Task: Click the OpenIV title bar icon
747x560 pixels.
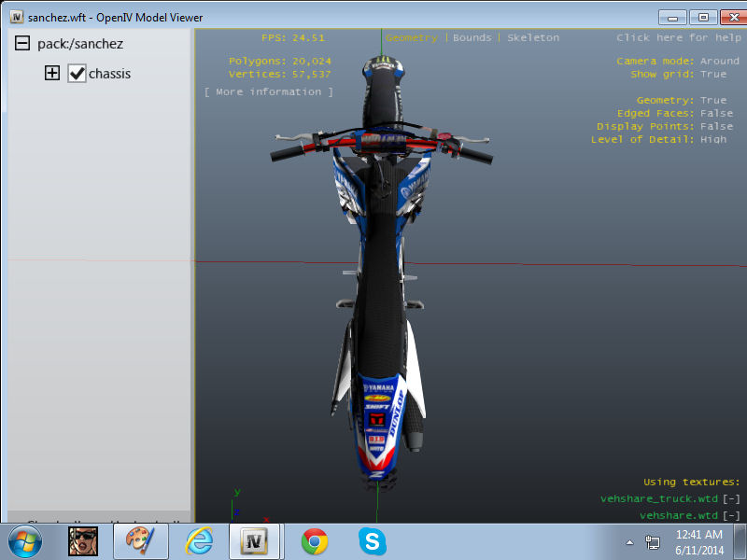Action: pos(16,17)
